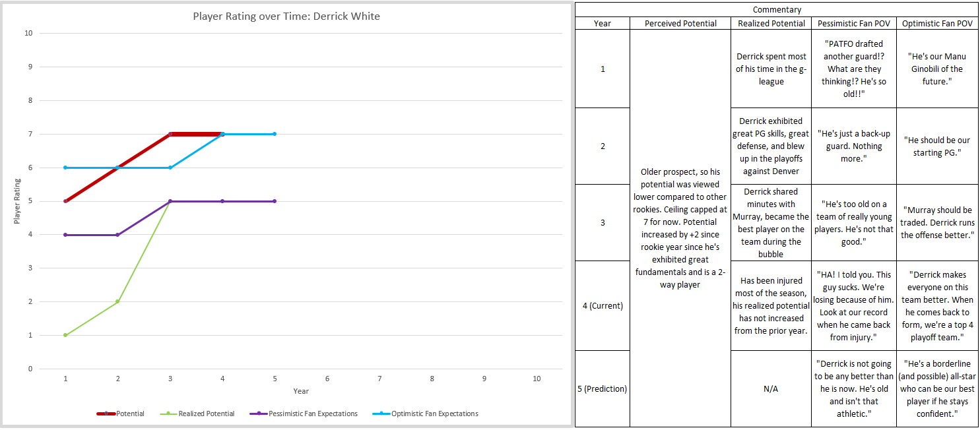Select the Optimistic Fan Expectations legend entry
Image resolution: width=980 pixels, height=430 pixels.
[x=426, y=414]
